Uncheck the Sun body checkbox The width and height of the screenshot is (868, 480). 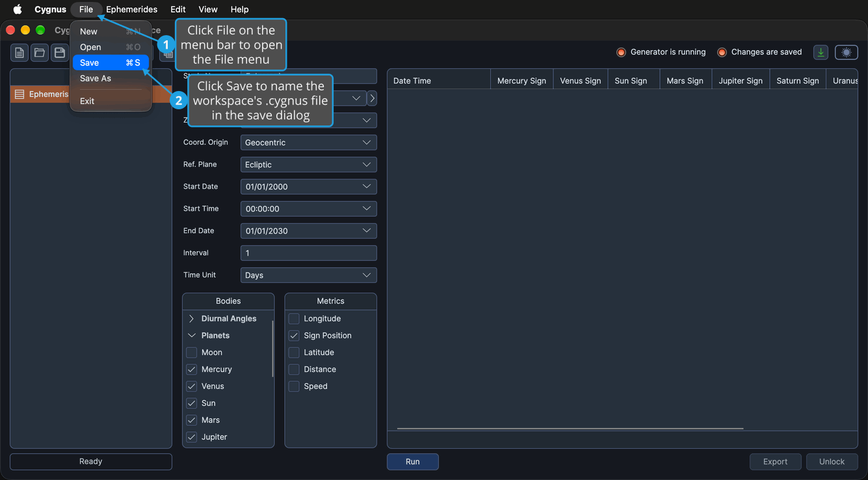192,403
